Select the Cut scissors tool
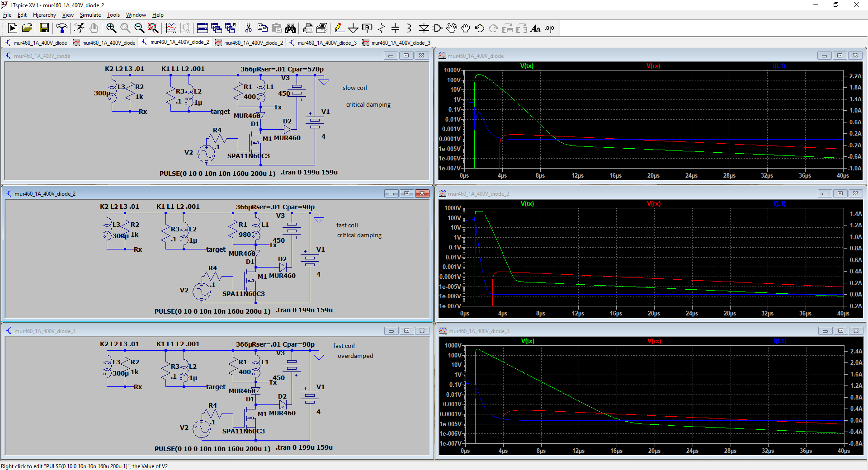This screenshot has height=470, width=868. pyautogui.click(x=248, y=28)
